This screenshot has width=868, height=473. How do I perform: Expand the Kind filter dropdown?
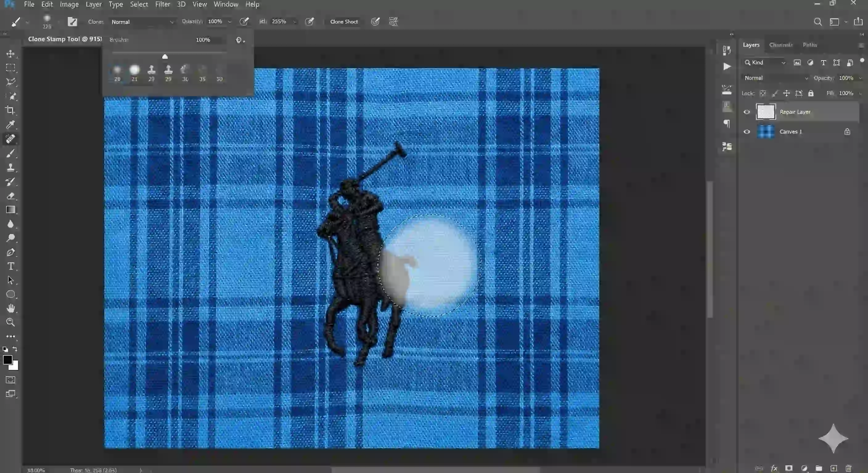pos(783,63)
